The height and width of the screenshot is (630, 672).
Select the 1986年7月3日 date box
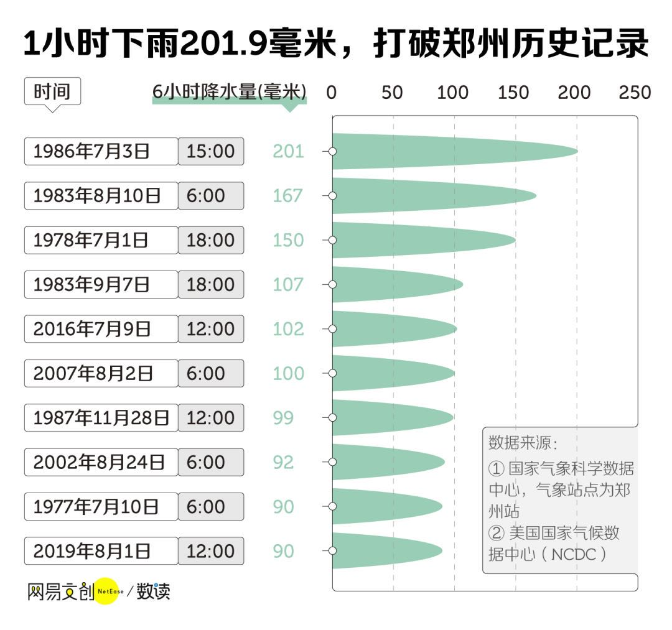(101, 151)
